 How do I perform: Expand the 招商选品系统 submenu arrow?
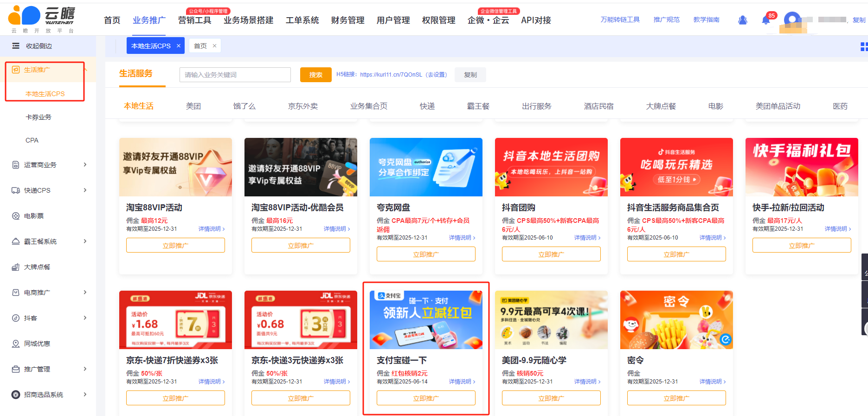pyautogui.click(x=85, y=395)
